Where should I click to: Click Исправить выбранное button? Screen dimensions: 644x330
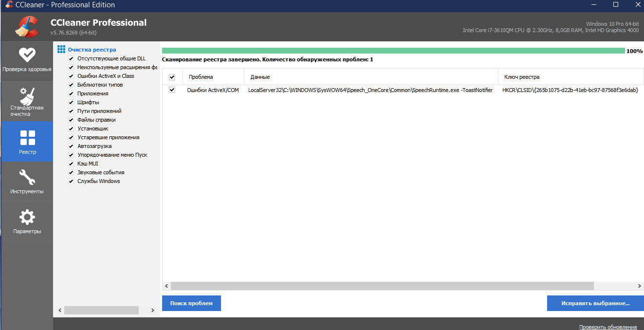(x=595, y=303)
